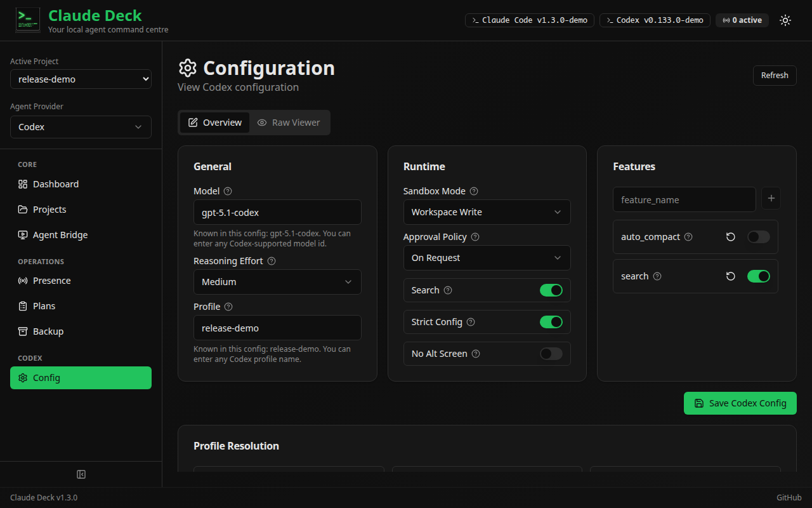Screen dimensions: 812x508
Task: Click help icon next to Model
Action: click(228, 191)
